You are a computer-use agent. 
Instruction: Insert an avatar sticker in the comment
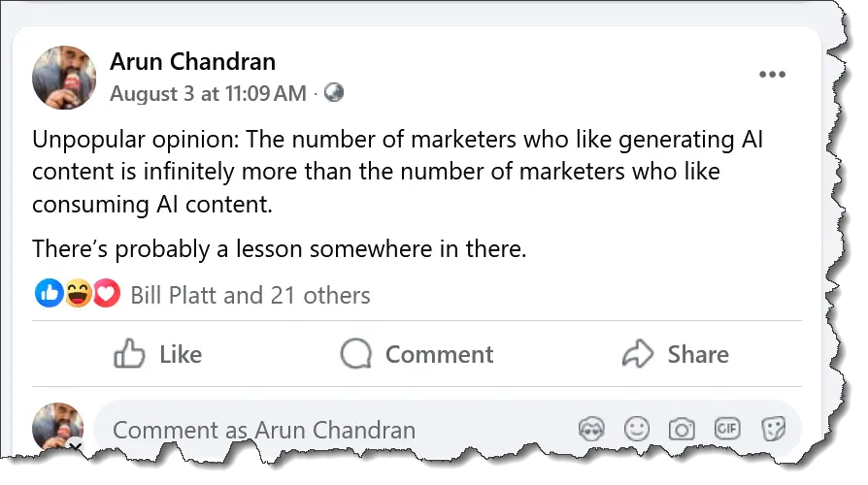591,430
